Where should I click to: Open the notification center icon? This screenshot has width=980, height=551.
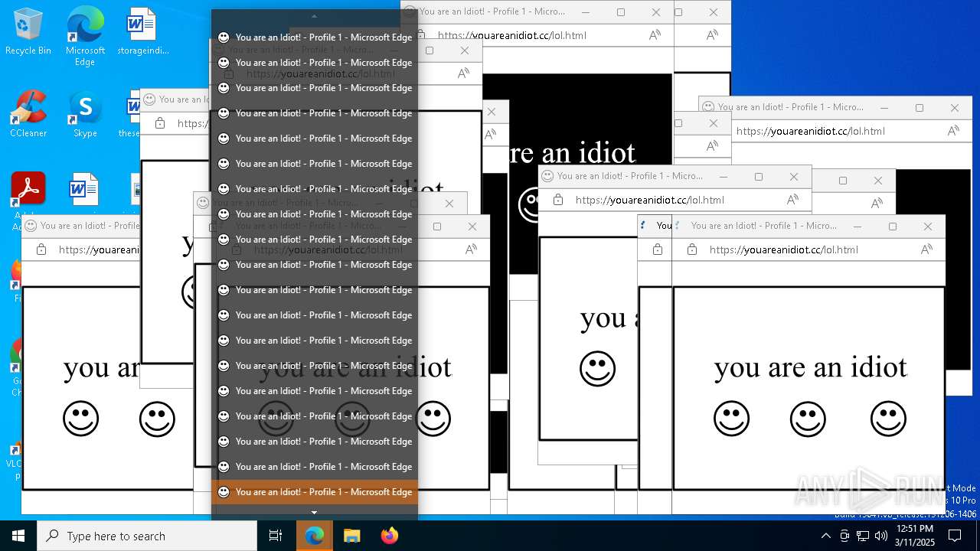(954, 536)
